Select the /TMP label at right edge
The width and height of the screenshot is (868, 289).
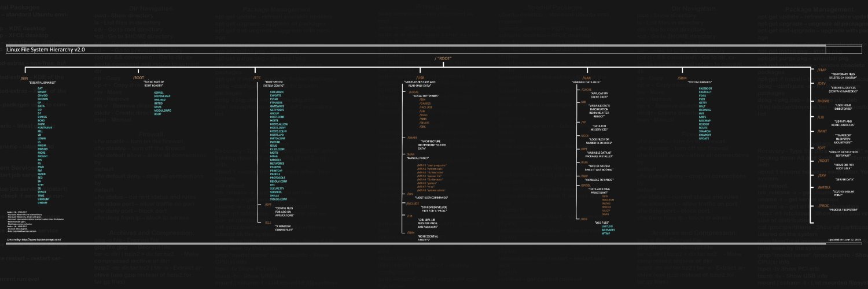point(822,69)
